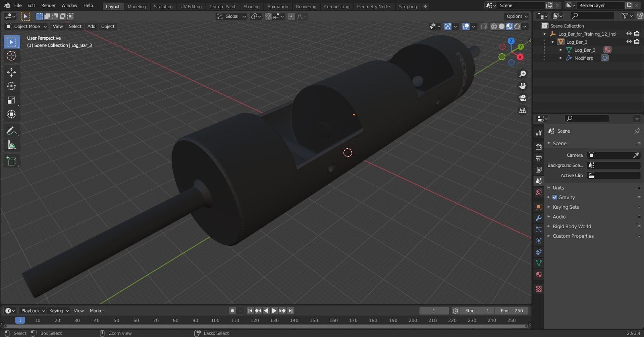Image resolution: width=644 pixels, height=337 pixels.
Task: Activate the Measure tool
Action: click(11, 145)
